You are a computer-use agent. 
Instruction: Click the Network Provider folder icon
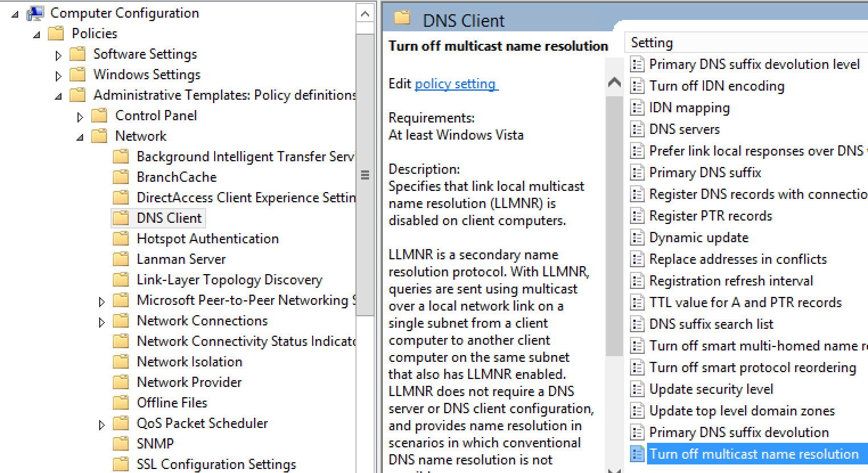click(121, 382)
